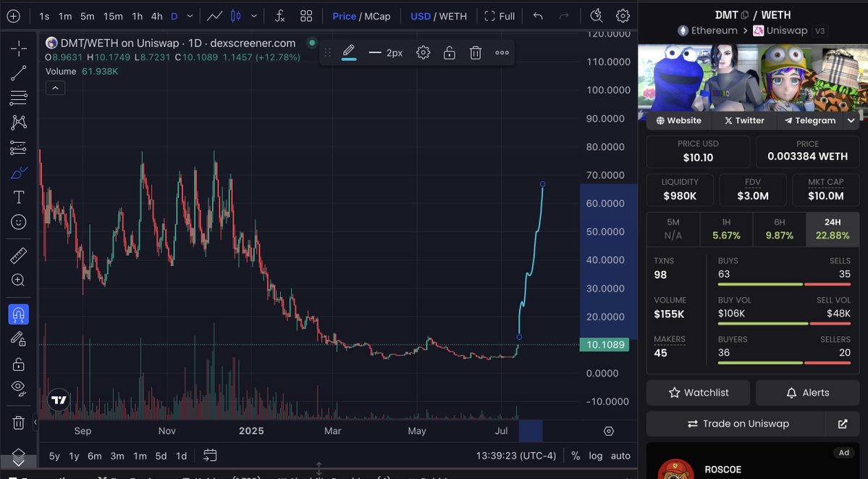Screen dimensions: 868x479
Task: Choose the line color pencil swatch
Action: [349, 53]
